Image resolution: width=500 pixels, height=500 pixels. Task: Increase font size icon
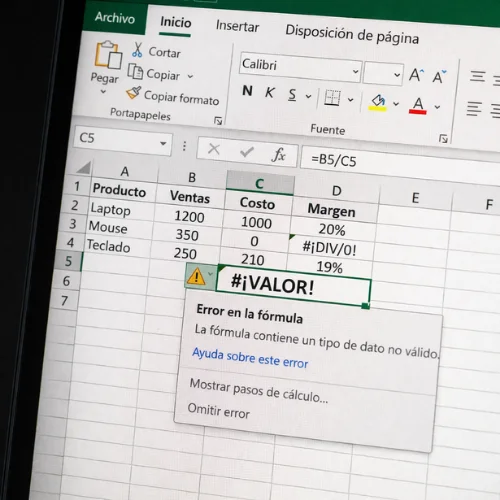pos(417,75)
